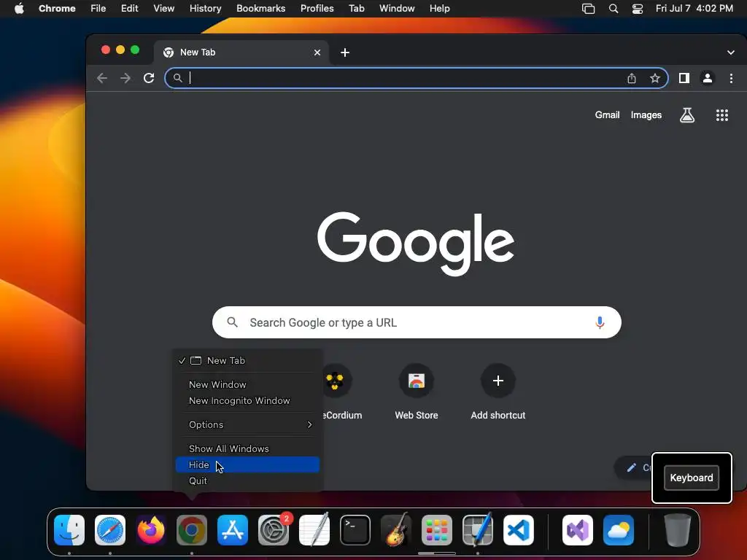Open App Store from the dock
The width and height of the screenshot is (747, 560).
coord(233,530)
